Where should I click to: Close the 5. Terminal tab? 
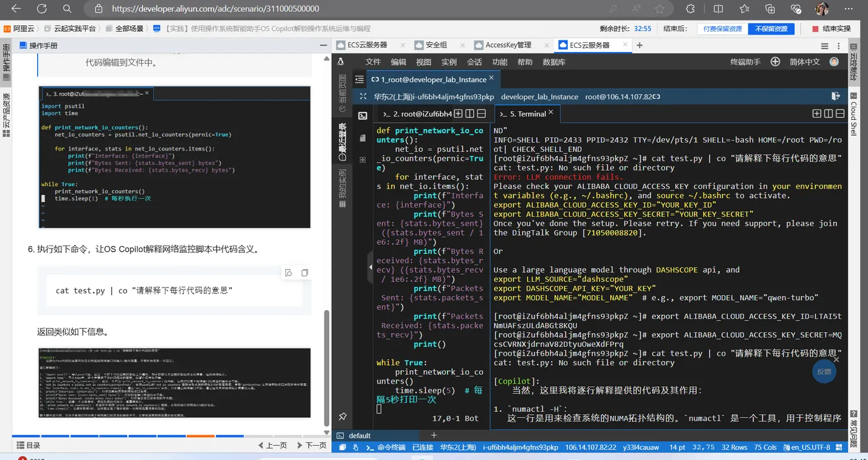[551, 113]
